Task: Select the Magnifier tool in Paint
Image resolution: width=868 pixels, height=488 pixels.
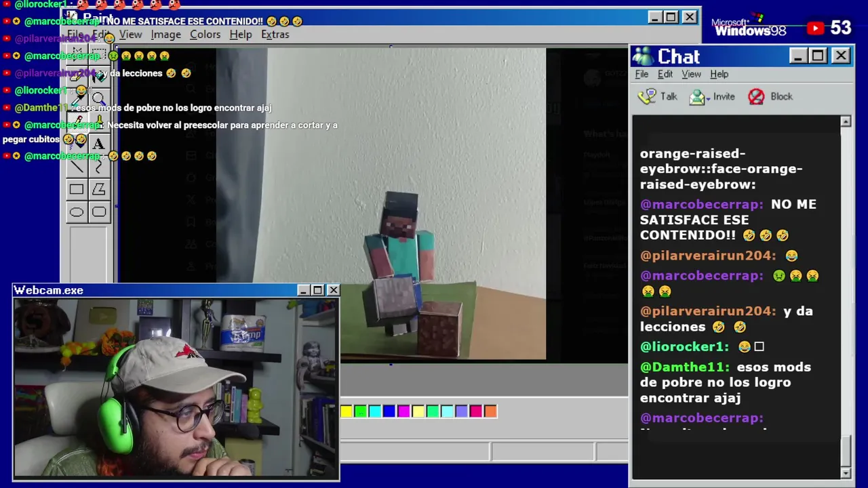Action: 99,98
